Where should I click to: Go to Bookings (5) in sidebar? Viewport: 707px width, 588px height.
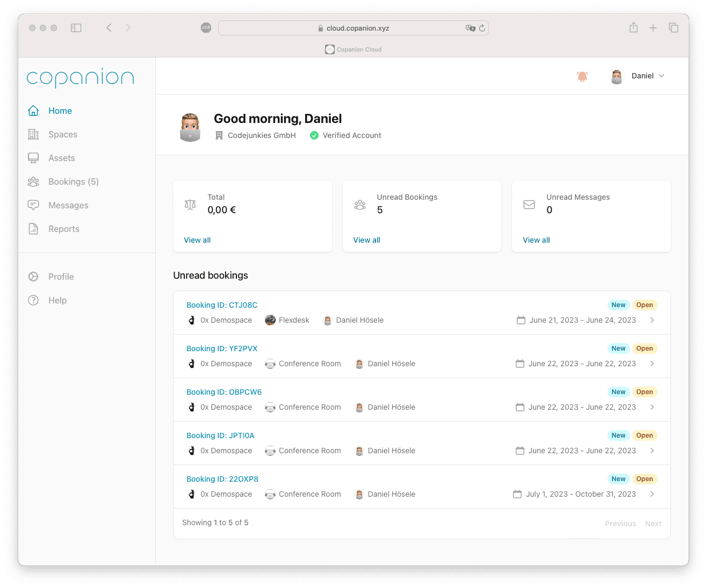click(x=73, y=182)
